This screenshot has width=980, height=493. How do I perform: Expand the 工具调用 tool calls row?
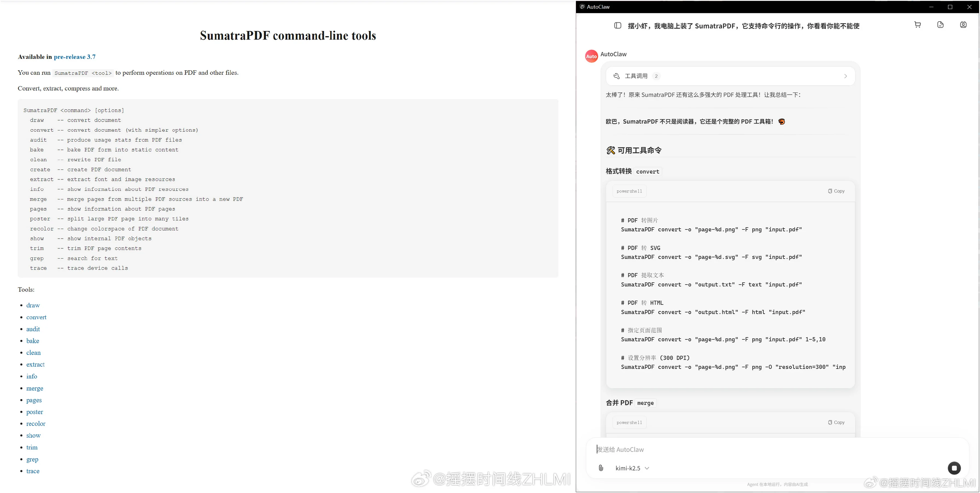click(x=730, y=76)
